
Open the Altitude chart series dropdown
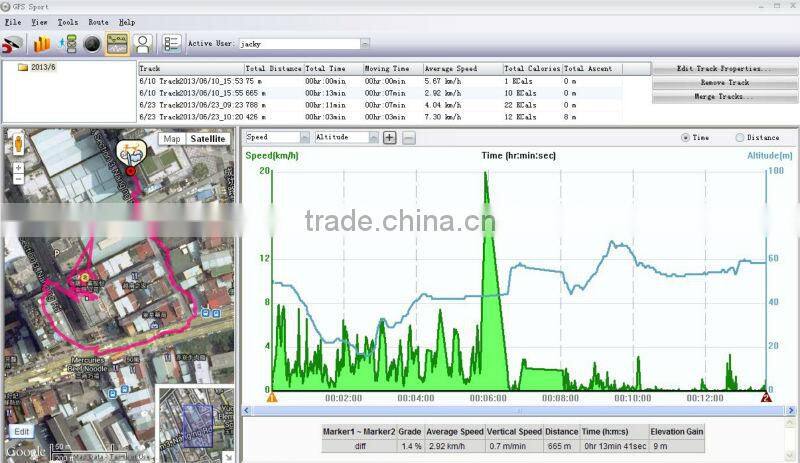tap(374, 138)
